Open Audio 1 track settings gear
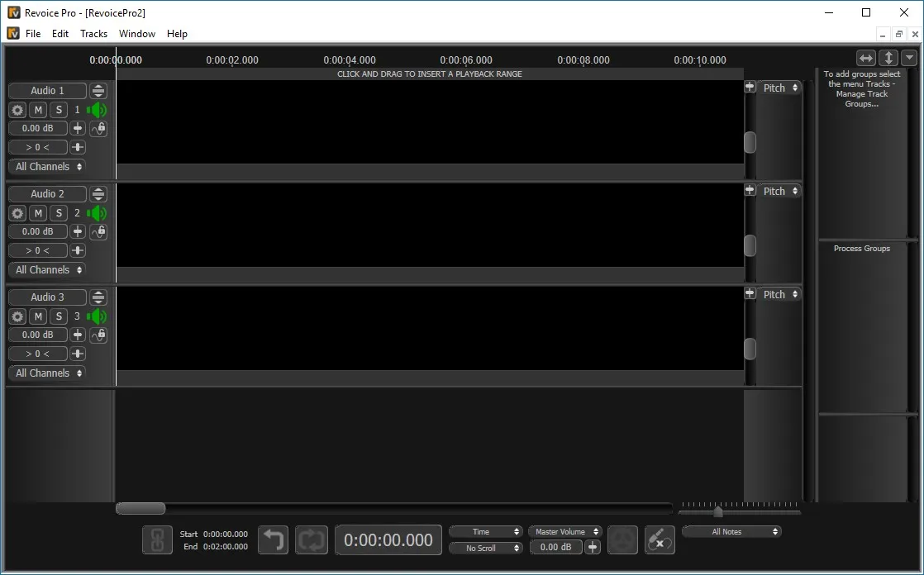Image resolution: width=924 pixels, height=575 pixels. click(17, 110)
